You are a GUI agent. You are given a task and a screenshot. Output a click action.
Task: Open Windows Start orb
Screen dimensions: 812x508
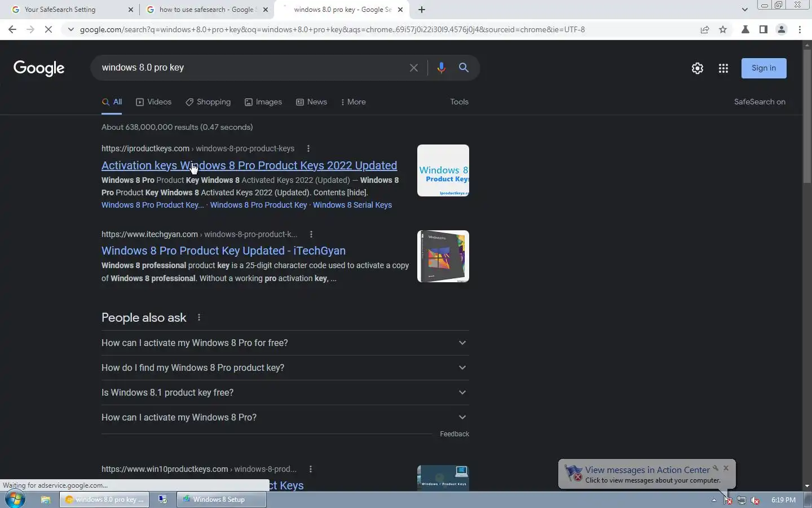tap(15, 500)
